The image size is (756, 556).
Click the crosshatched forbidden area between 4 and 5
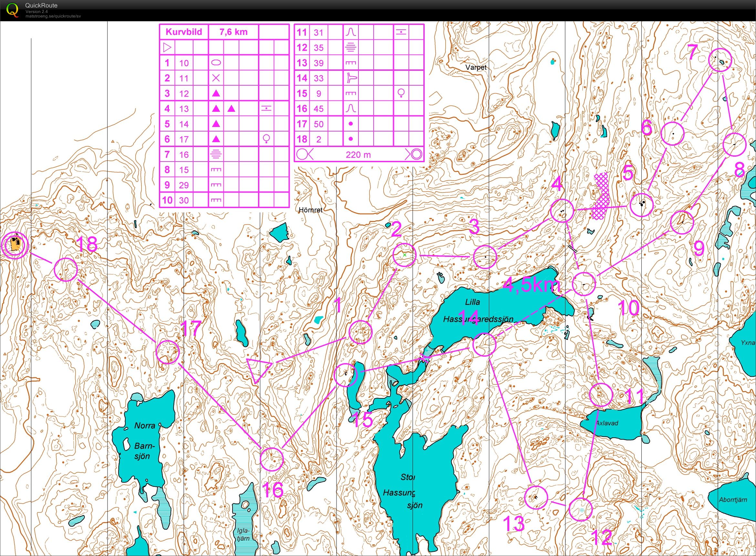601,195
